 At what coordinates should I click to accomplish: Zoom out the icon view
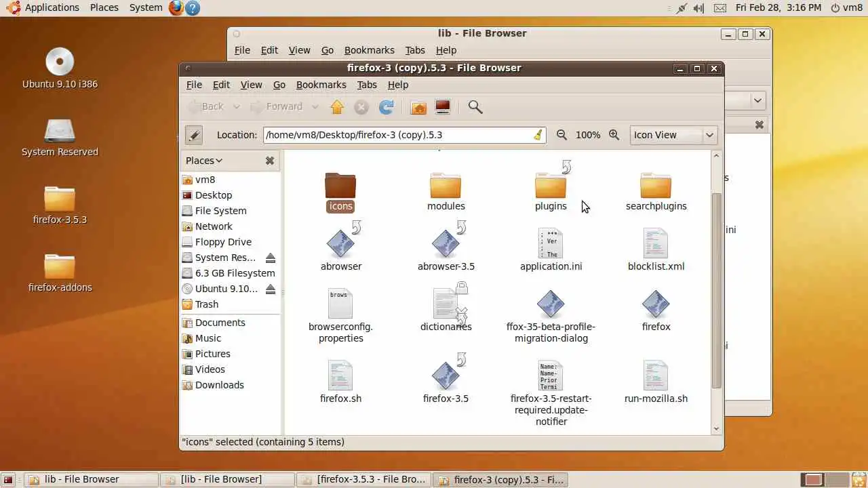561,135
